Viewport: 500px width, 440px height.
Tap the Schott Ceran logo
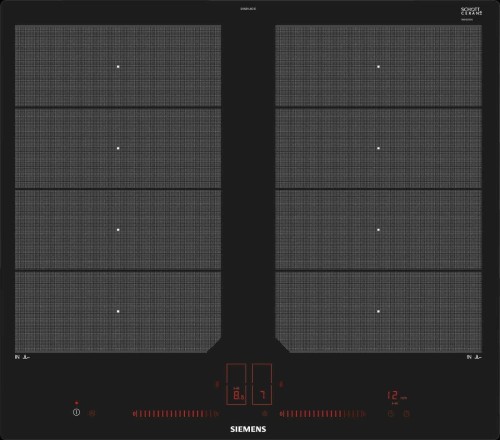(x=472, y=11)
